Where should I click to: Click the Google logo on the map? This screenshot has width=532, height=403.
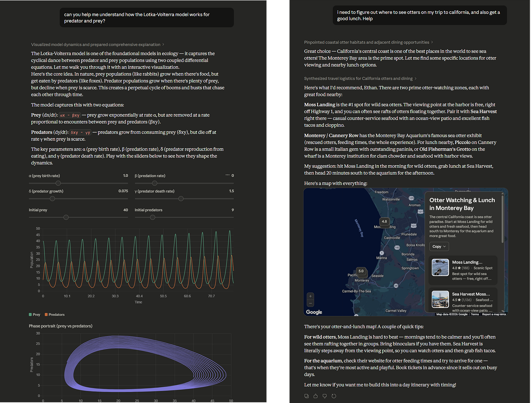click(314, 312)
